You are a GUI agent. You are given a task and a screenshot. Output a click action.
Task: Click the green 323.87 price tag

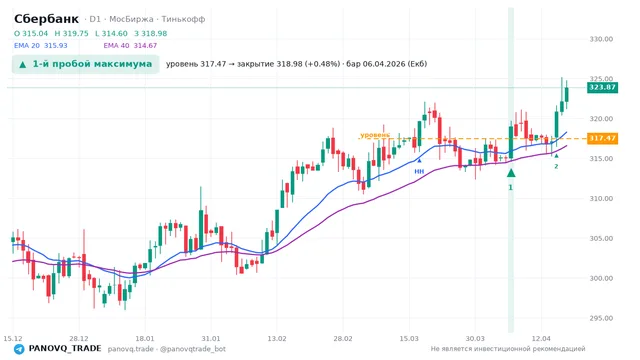(x=602, y=87)
